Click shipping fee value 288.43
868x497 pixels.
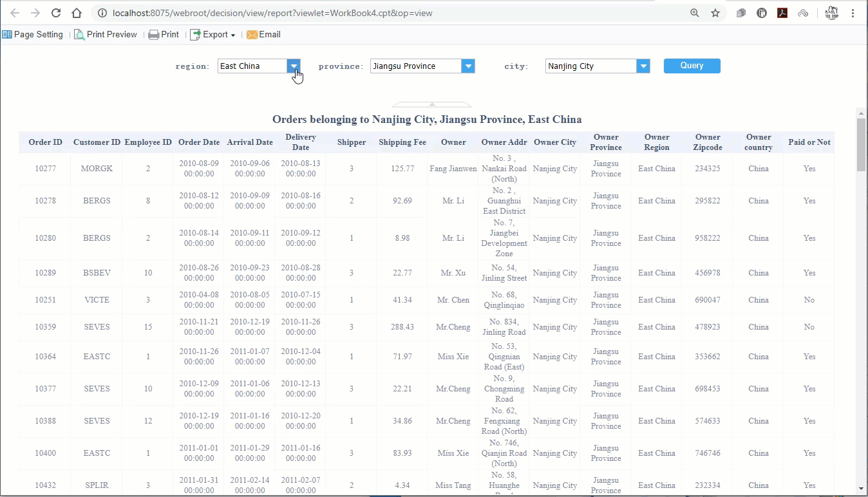[x=402, y=327]
